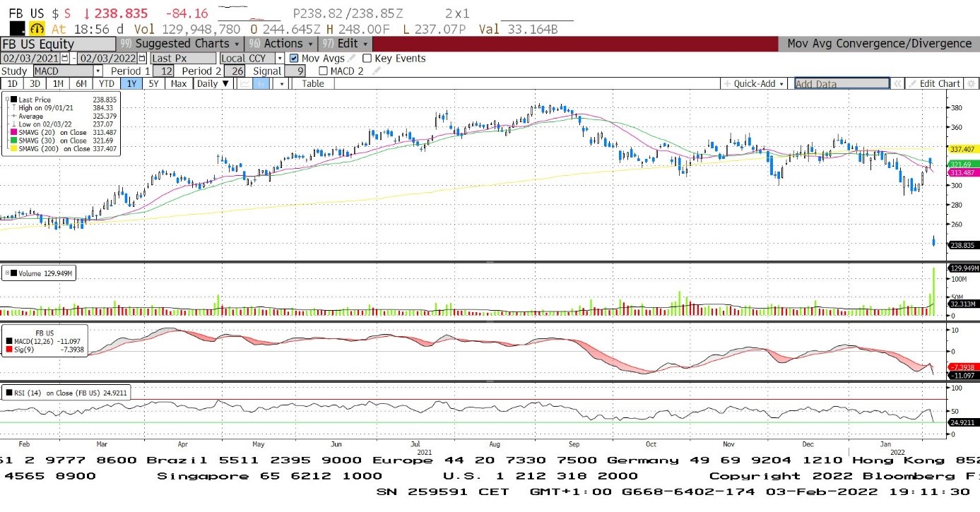980x512 pixels.
Task: Click the magenta SMAVG (20) legend swatch
Action: click(13, 133)
